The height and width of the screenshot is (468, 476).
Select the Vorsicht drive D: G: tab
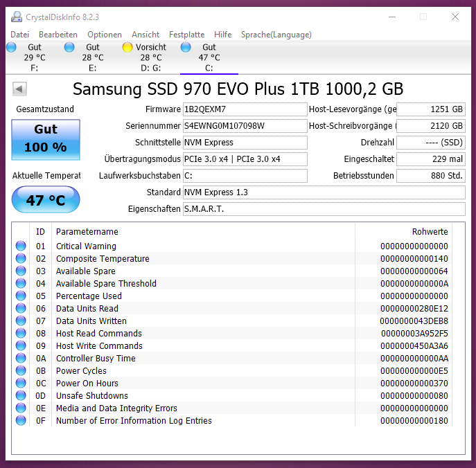(x=151, y=57)
